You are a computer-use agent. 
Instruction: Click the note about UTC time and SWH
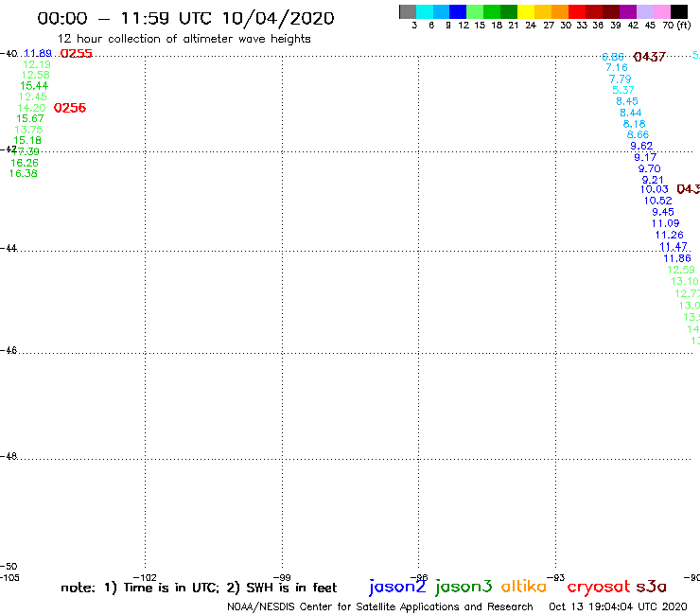click(199, 588)
